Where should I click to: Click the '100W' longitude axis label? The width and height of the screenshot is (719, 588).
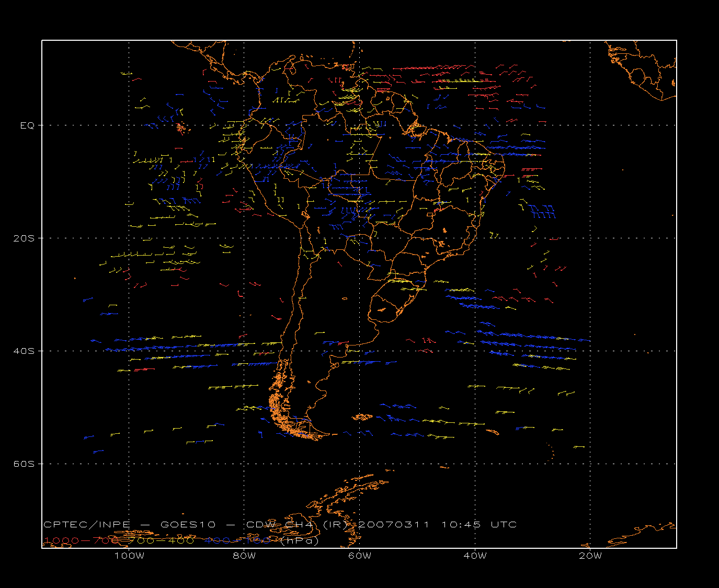129,556
